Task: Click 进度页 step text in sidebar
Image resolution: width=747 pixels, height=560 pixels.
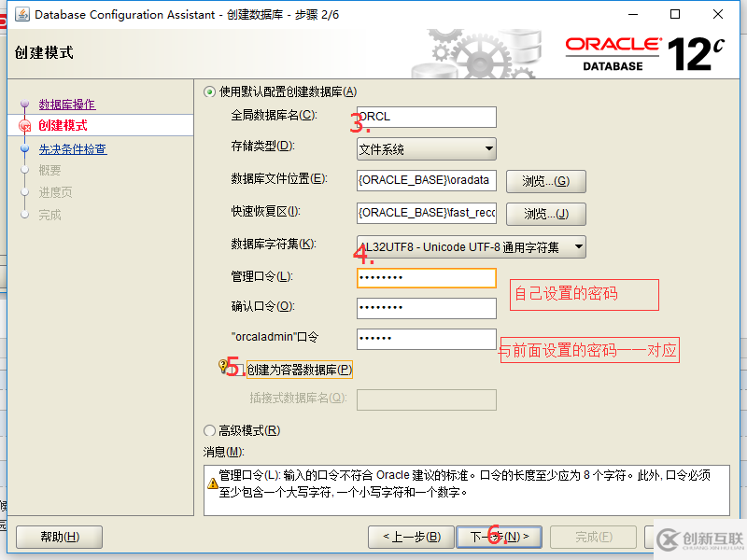Action: (x=56, y=192)
